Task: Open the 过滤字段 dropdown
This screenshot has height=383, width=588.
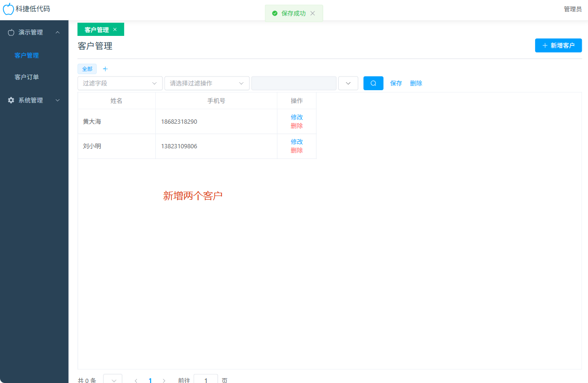Action: [120, 83]
